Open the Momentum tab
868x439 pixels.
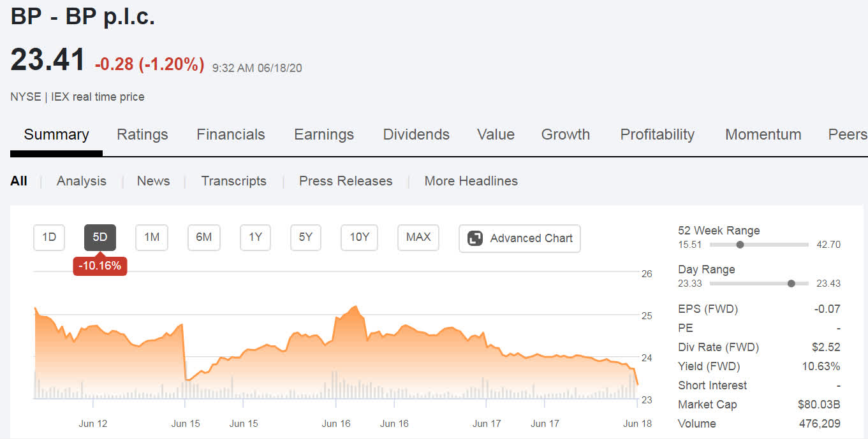pos(763,134)
